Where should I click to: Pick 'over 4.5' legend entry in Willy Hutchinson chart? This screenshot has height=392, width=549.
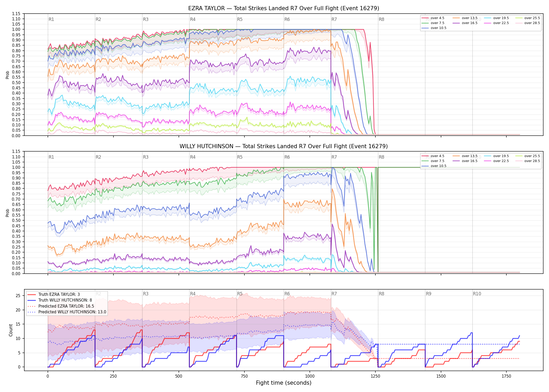point(433,156)
